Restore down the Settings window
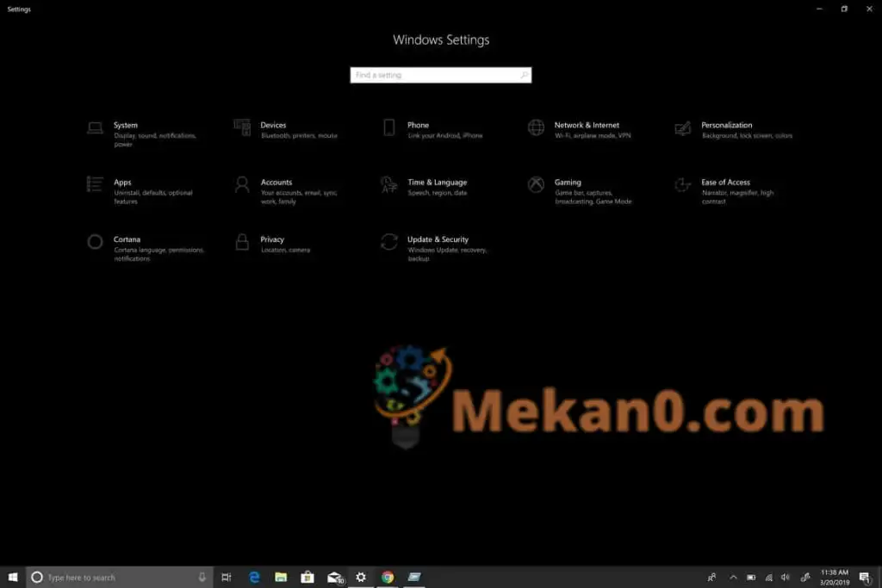The height and width of the screenshot is (588, 882). coord(844,9)
